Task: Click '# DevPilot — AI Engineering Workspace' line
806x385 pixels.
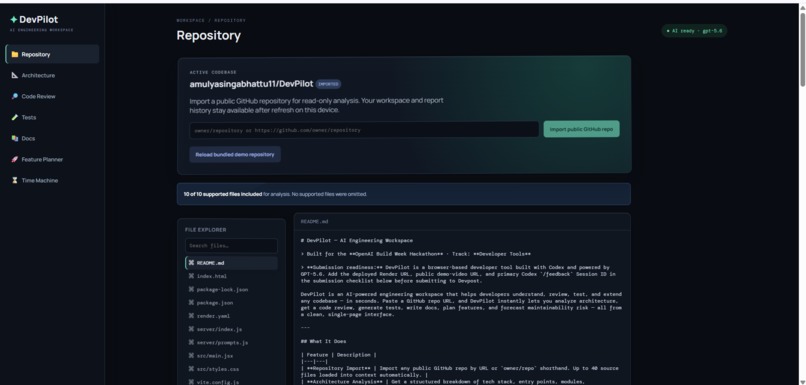Action: click(x=357, y=241)
